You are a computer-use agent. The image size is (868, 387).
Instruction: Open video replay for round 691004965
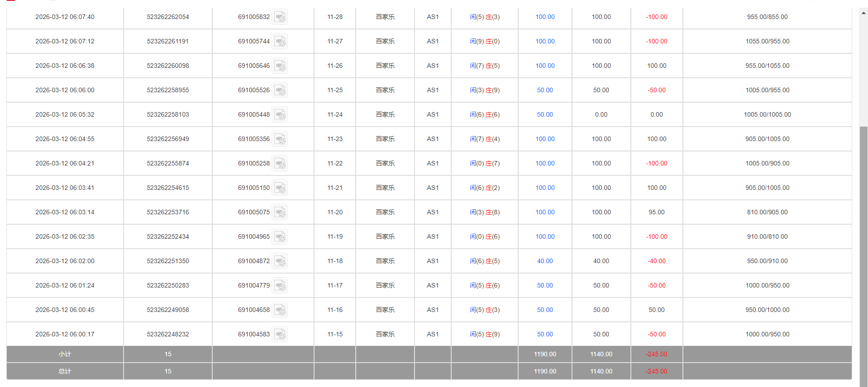pos(280,237)
